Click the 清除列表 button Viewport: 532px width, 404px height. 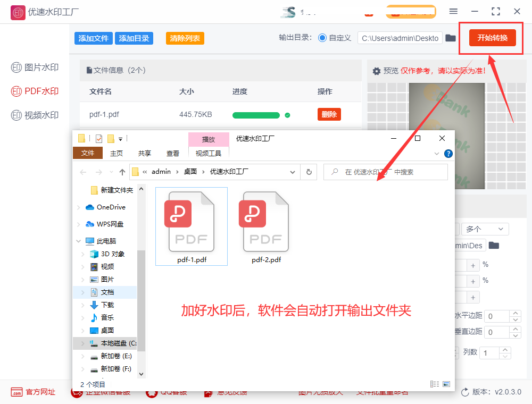coord(185,38)
